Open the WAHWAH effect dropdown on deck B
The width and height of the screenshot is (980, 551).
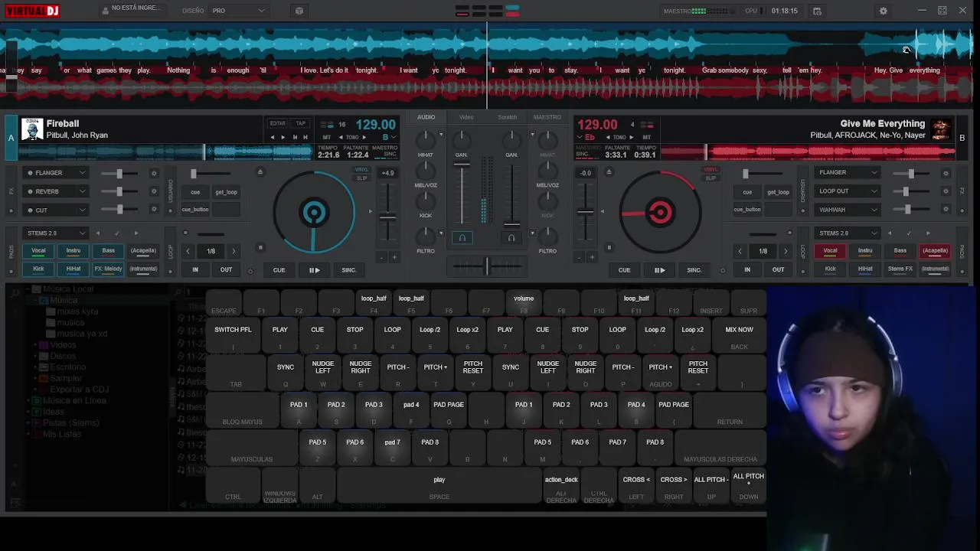pyautogui.click(x=847, y=210)
